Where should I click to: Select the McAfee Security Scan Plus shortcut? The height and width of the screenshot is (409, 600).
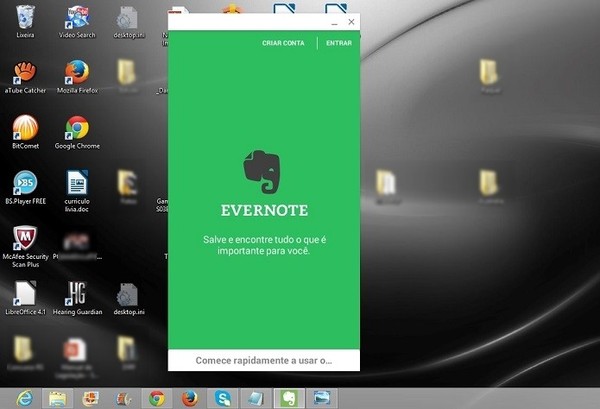[x=25, y=247]
